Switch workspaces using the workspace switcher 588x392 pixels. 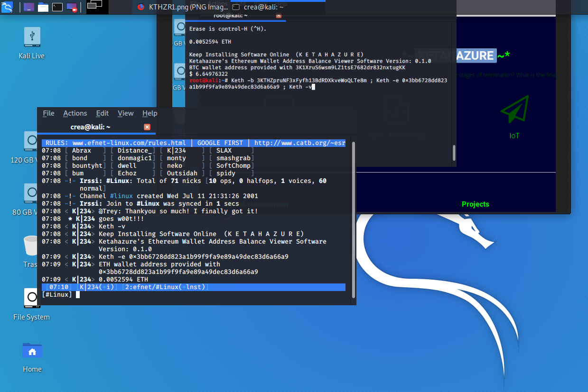(94, 6)
